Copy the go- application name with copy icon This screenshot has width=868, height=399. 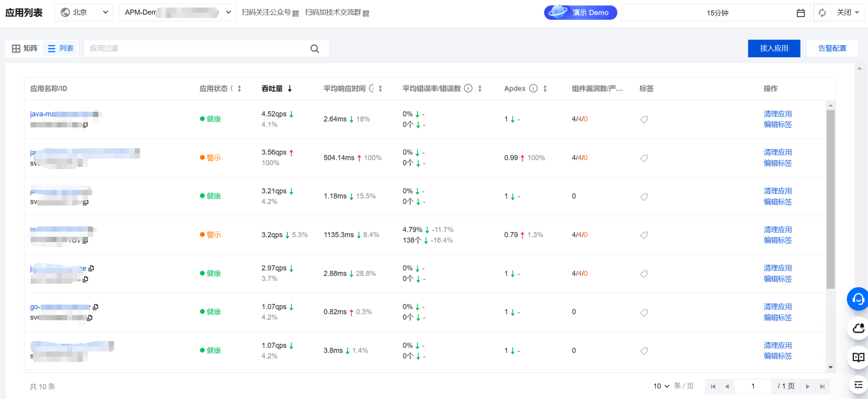pos(96,307)
